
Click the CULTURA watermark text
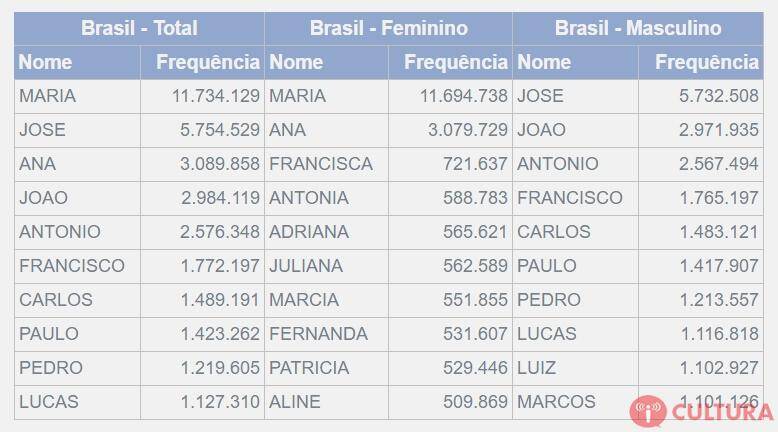pos(722,412)
